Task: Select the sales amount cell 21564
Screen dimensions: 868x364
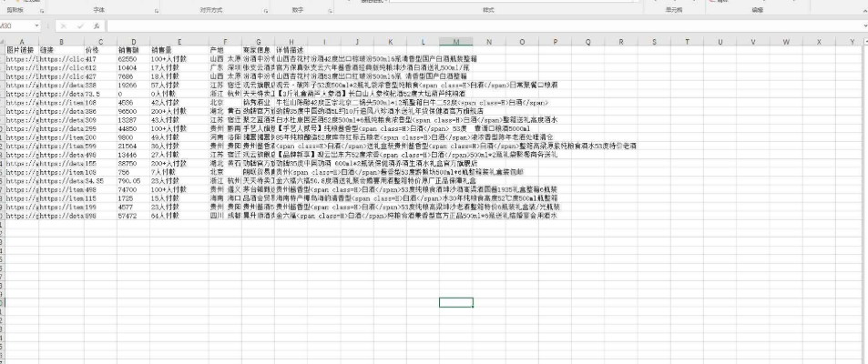Action: [x=133, y=146]
